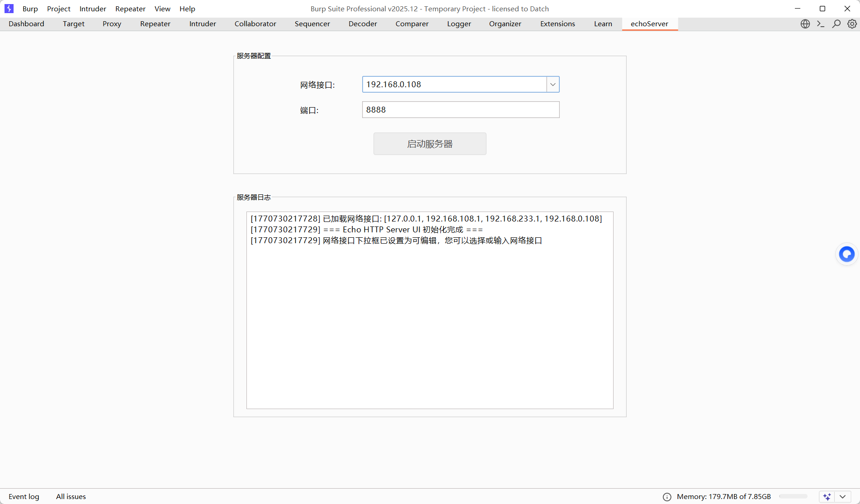Open the network interface dropdown arrow
Image resolution: width=860 pixels, height=504 pixels.
tap(553, 85)
